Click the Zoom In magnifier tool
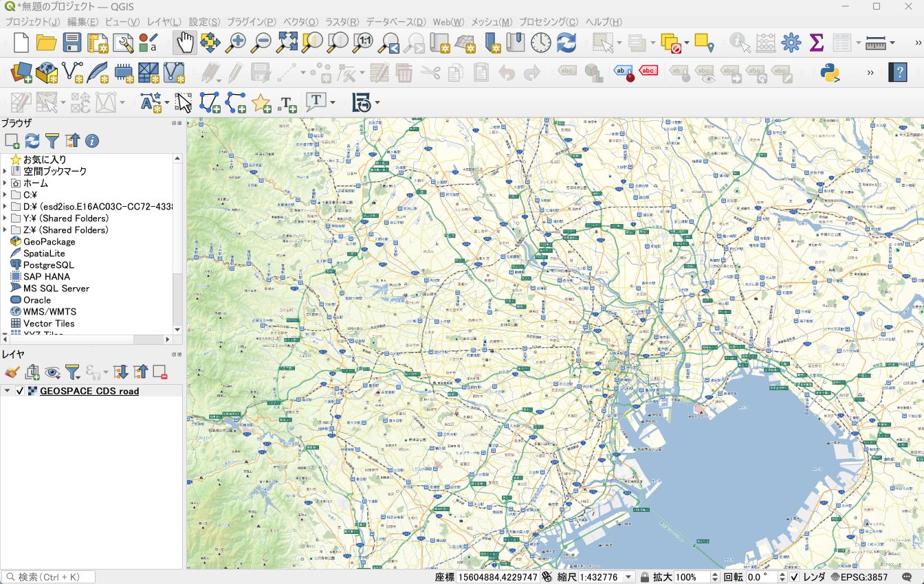Image resolution: width=924 pixels, height=584 pixels. coord(236,43)
